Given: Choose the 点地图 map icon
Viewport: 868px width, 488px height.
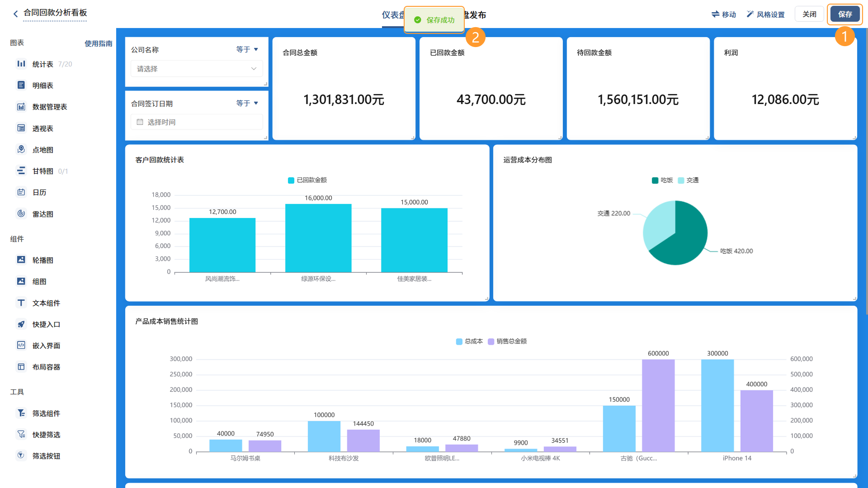Looking at the screenshot, I should pyautogui.click(x=21, y=149).
